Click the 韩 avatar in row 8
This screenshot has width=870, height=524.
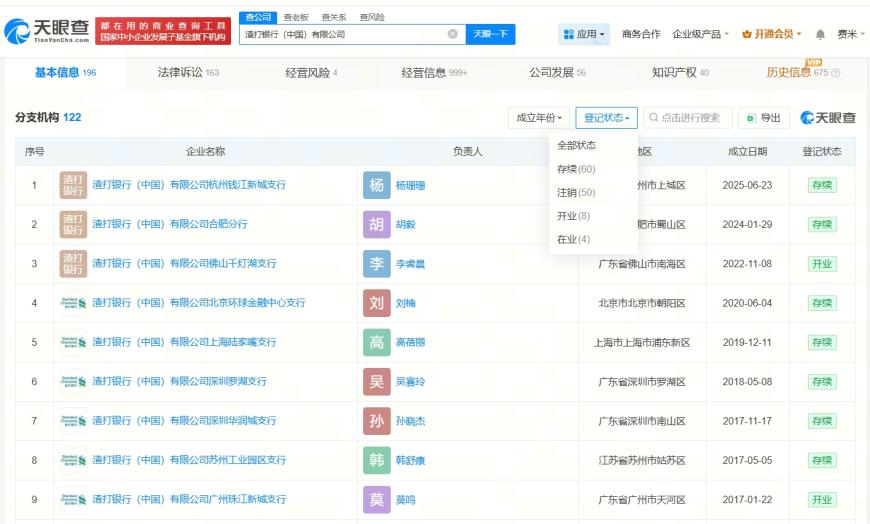point(377,460)
